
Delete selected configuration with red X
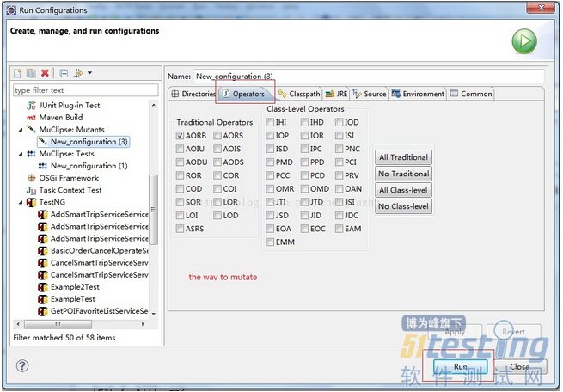click(x=45, y=73)
